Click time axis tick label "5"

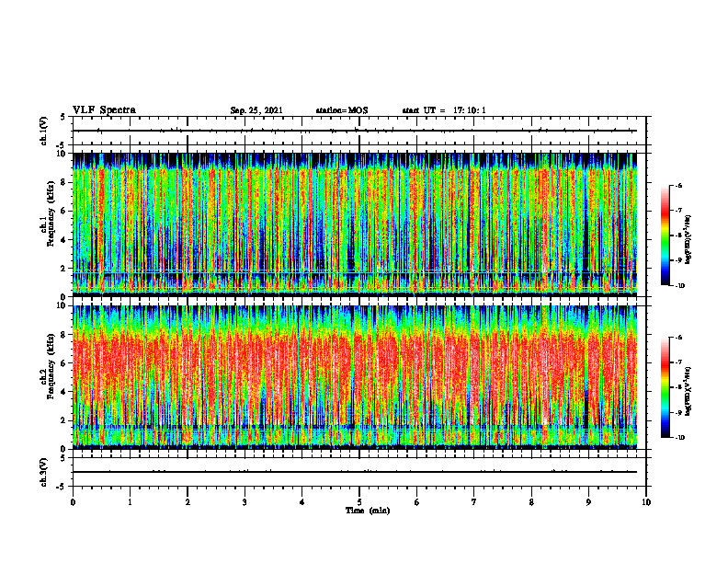(x=359, y=502)
